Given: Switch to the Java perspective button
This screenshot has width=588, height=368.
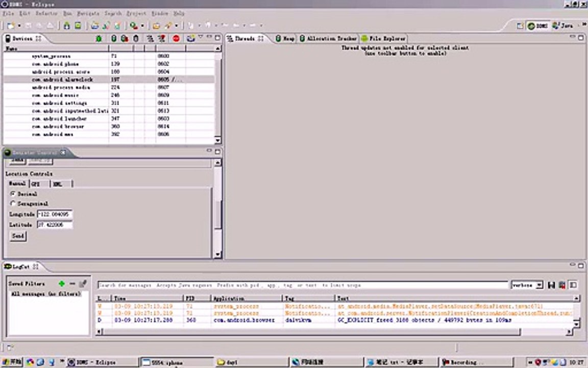Looking at the screenshot, I should (x=562, y=26).
